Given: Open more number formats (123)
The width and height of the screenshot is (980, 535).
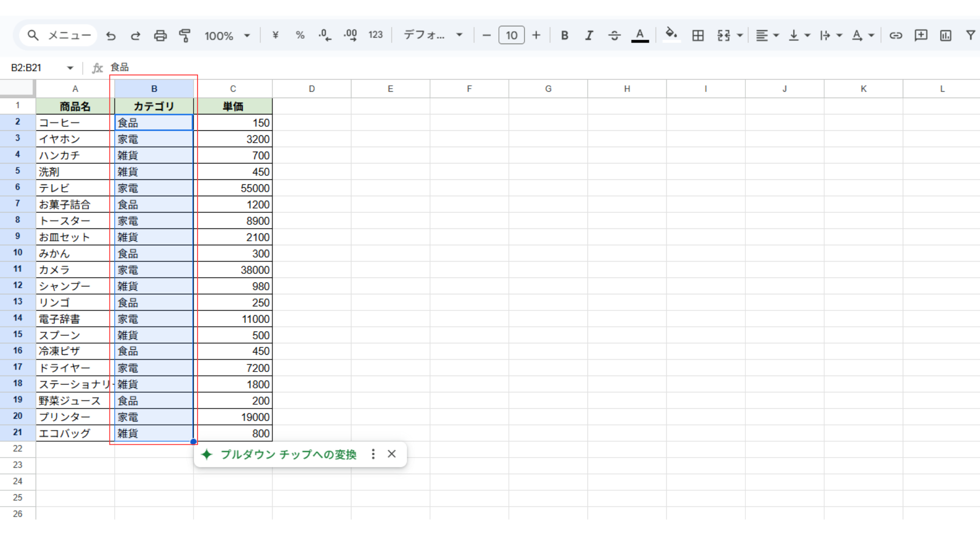Looking at the screenshot, I should tap(376, 35).
